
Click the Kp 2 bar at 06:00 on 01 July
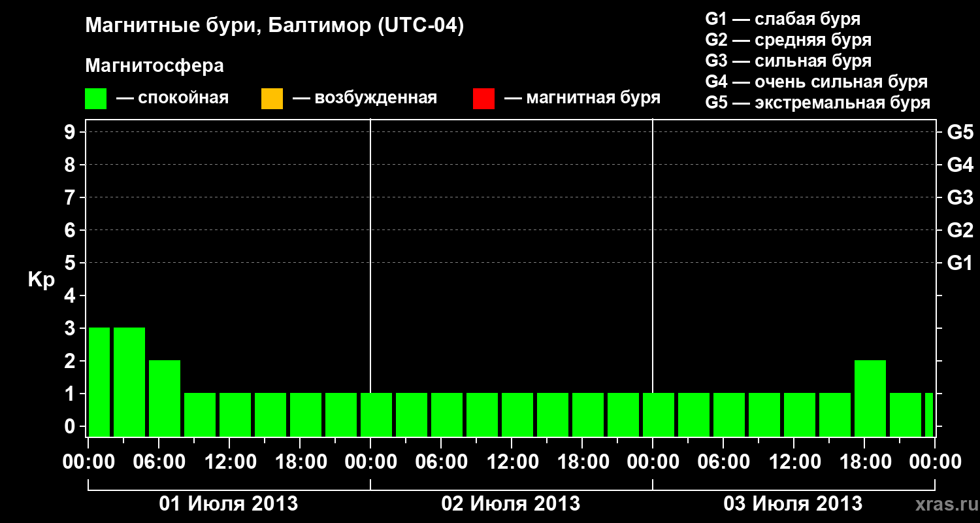[x=165, y=398]
